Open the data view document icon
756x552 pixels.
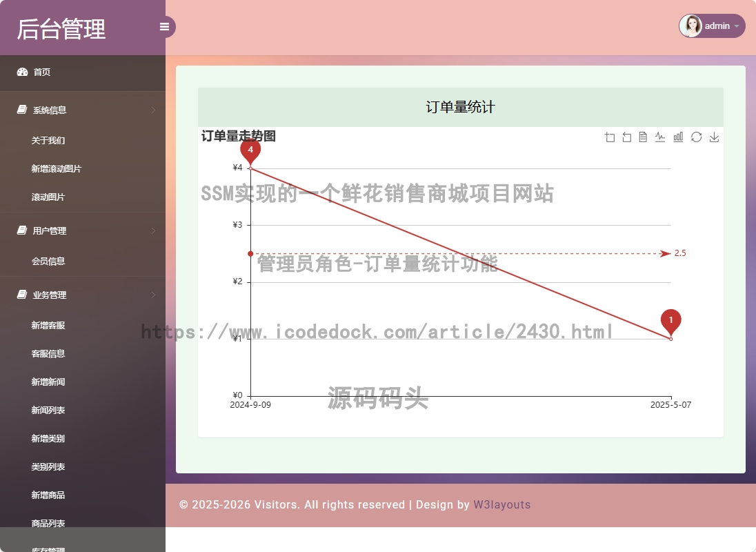click(x=643, y=137)
